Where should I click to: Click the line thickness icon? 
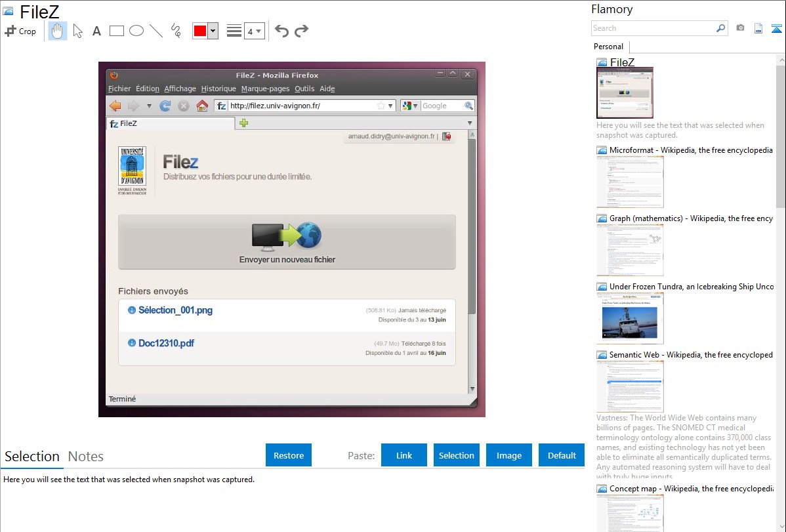[234, 31]
